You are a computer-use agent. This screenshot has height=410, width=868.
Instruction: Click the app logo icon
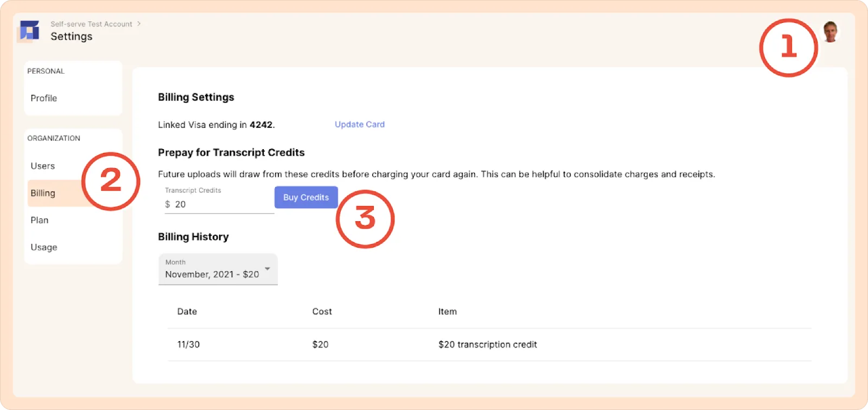coord(29,31)
